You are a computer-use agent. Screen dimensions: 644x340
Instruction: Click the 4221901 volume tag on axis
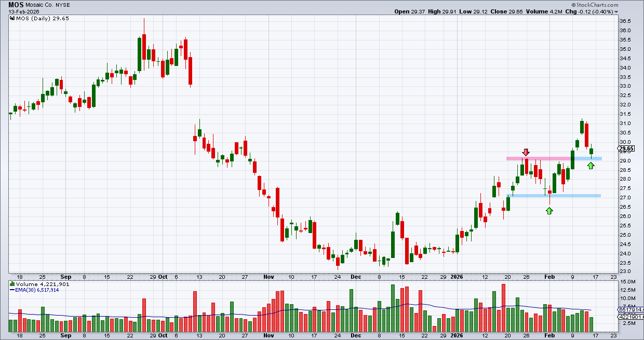click(x=630, y=316)
